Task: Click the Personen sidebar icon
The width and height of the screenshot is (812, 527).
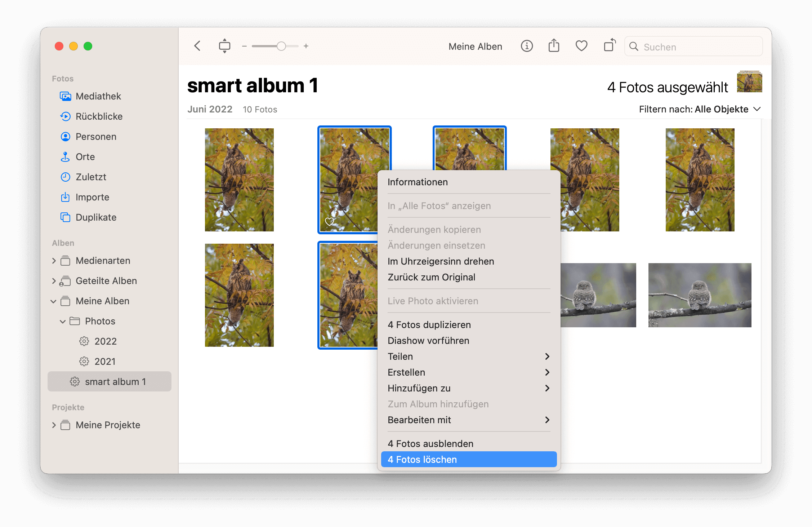Action: pos(65,137)
